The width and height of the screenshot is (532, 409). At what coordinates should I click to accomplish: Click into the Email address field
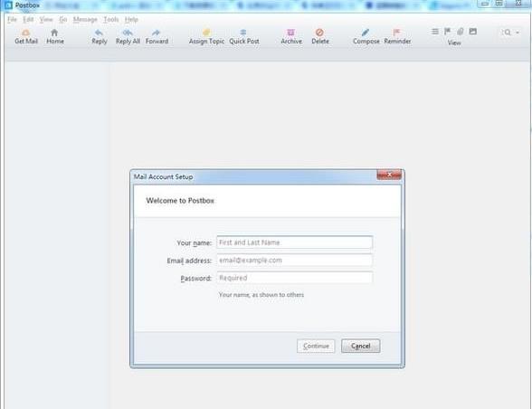295,261
